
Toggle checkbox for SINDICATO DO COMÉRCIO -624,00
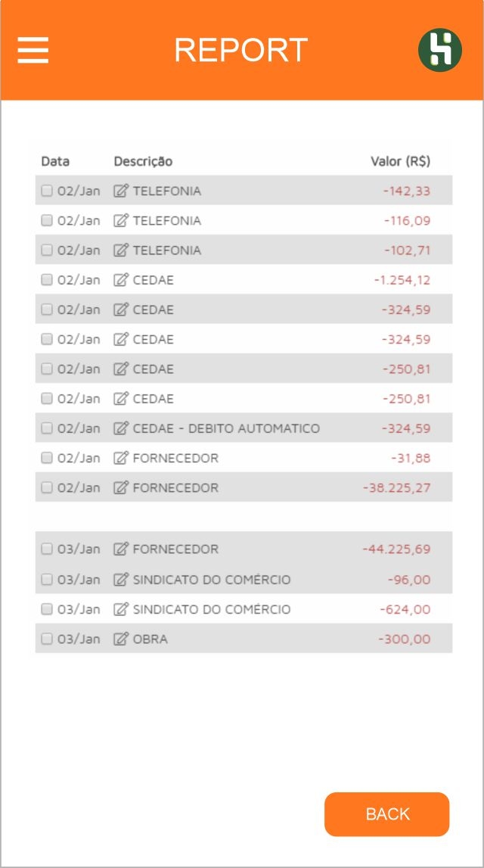pos(47,609)
